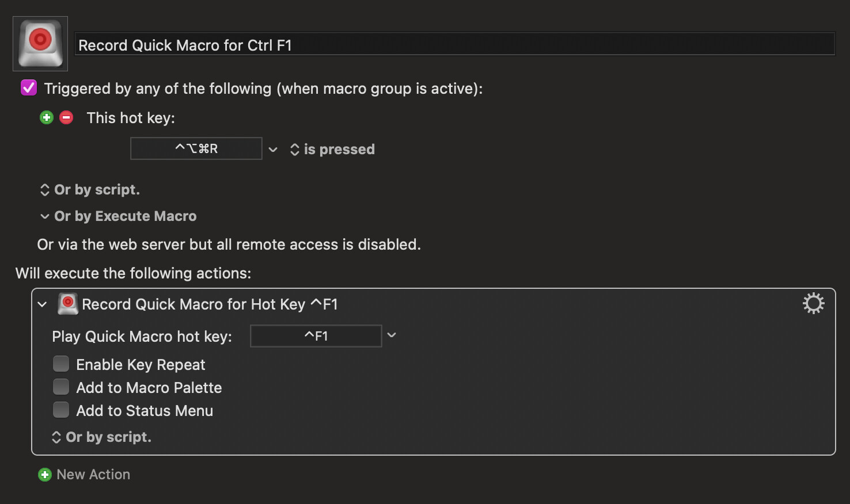850x504 pixels.
Task: Check Add to Status Menu
Action: [61, 410]
